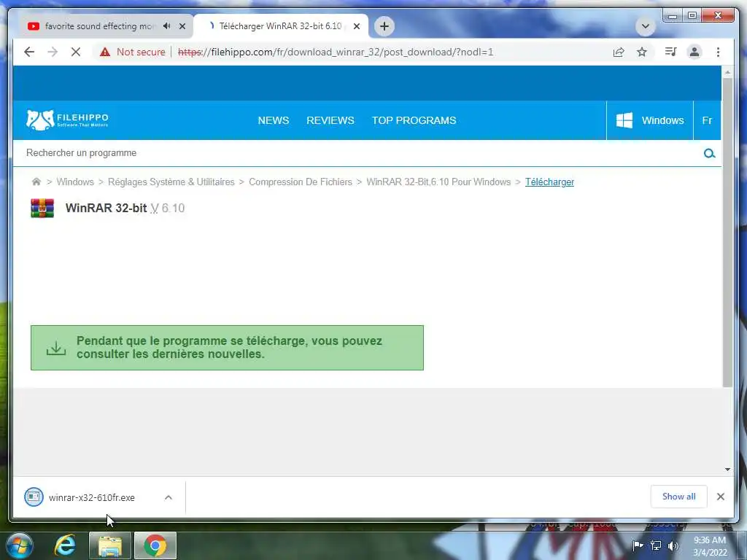Close the YouTube tab
Screen dimensions: 747x560
(182, 26)
